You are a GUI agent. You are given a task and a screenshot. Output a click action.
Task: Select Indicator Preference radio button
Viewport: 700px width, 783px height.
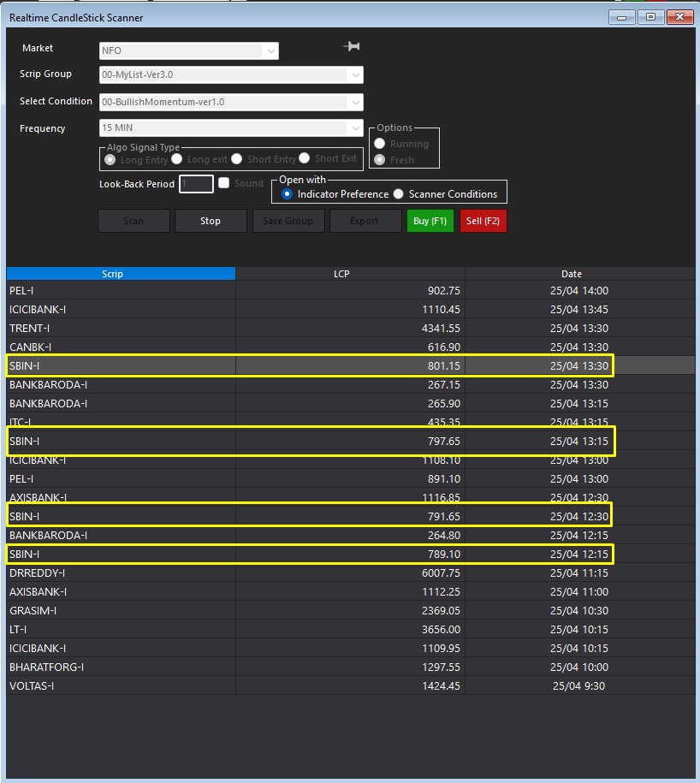pos(287,194)
